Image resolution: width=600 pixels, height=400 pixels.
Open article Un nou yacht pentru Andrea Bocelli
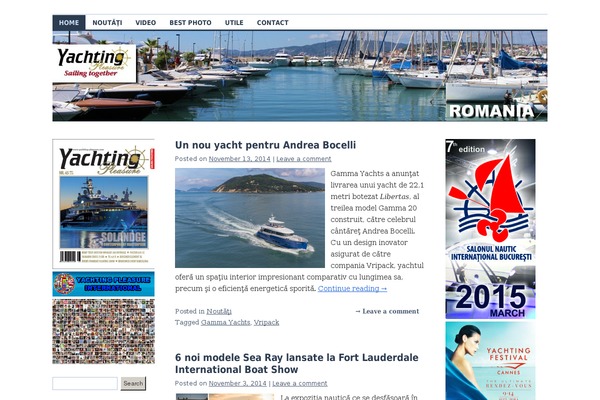click(265, 145)
